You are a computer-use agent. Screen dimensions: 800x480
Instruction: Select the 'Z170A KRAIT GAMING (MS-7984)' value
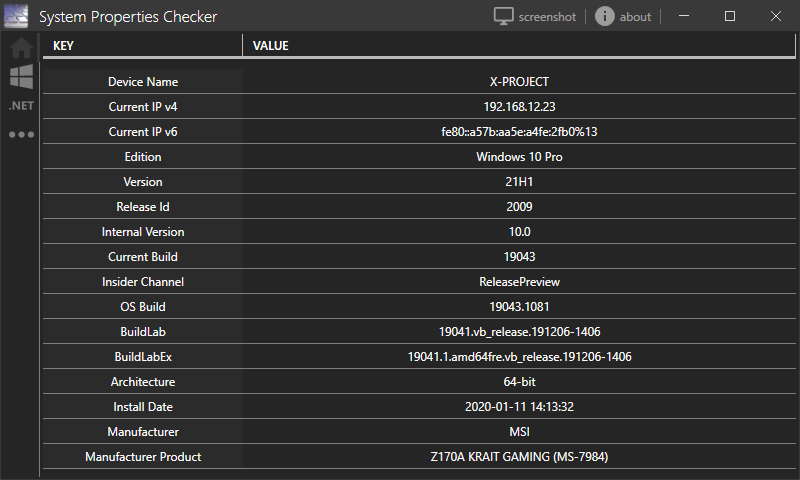point(519,457)
